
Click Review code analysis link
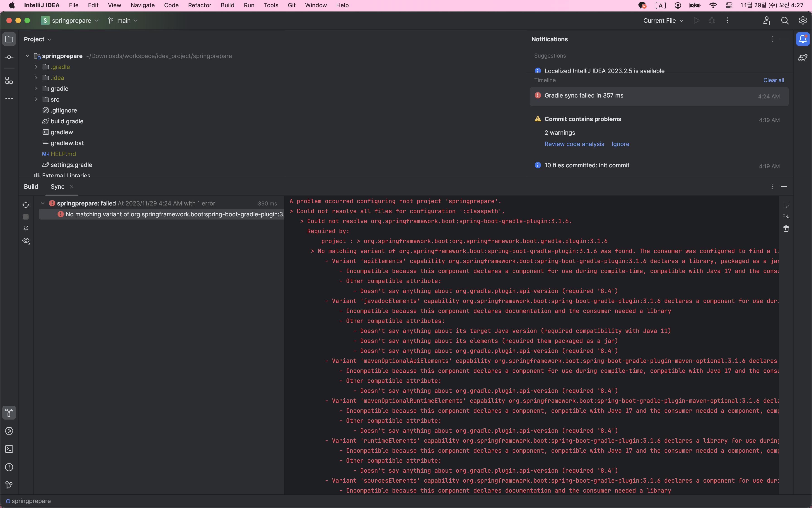point(574,144)
